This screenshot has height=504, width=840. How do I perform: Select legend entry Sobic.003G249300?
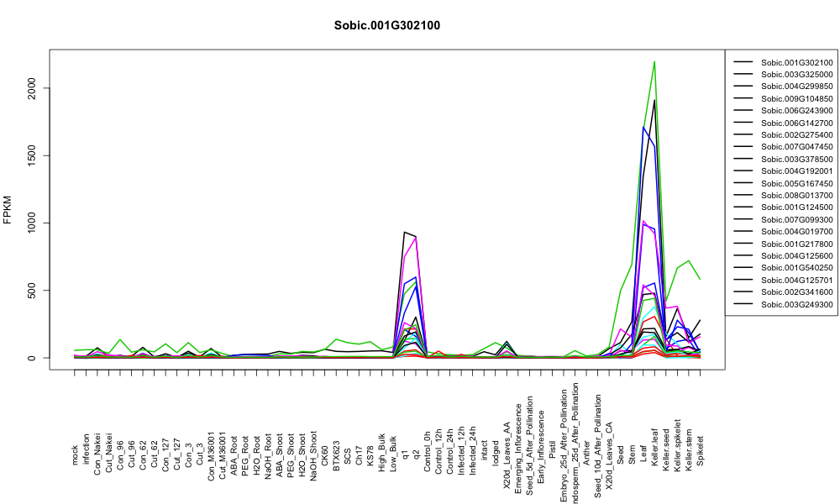783,304
